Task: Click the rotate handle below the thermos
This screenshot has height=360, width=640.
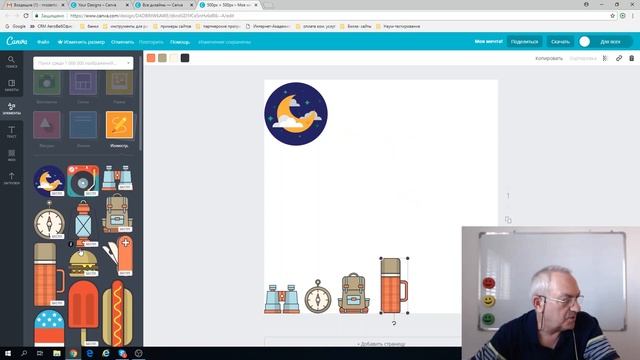Action: click(394, 323)
